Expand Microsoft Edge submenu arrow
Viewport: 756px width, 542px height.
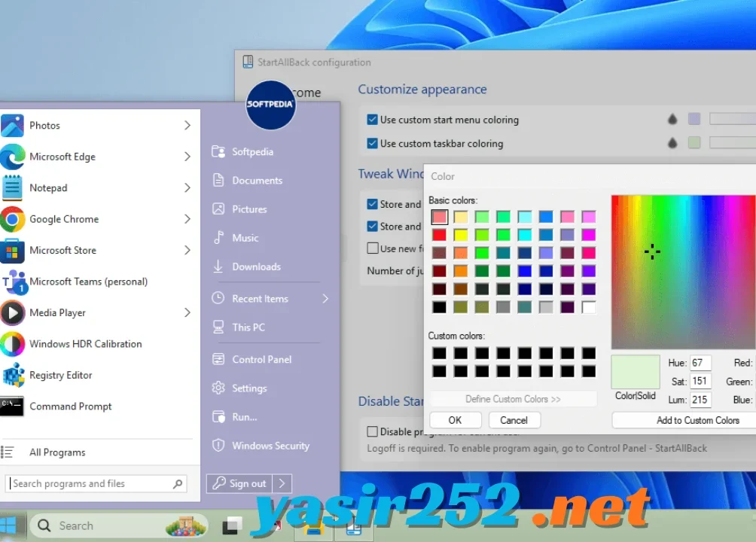click(187, 157)
